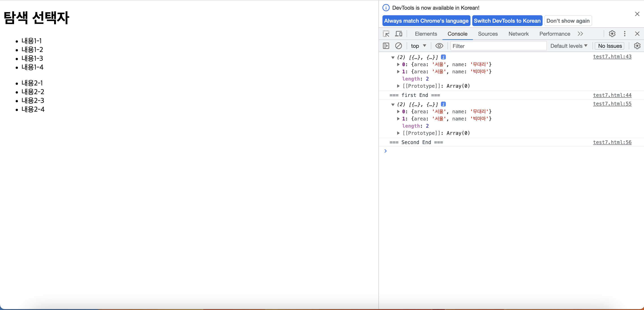Click Always match Chrome's language button
The height and width of the screenshot is (310, 644).
(426, 21)
